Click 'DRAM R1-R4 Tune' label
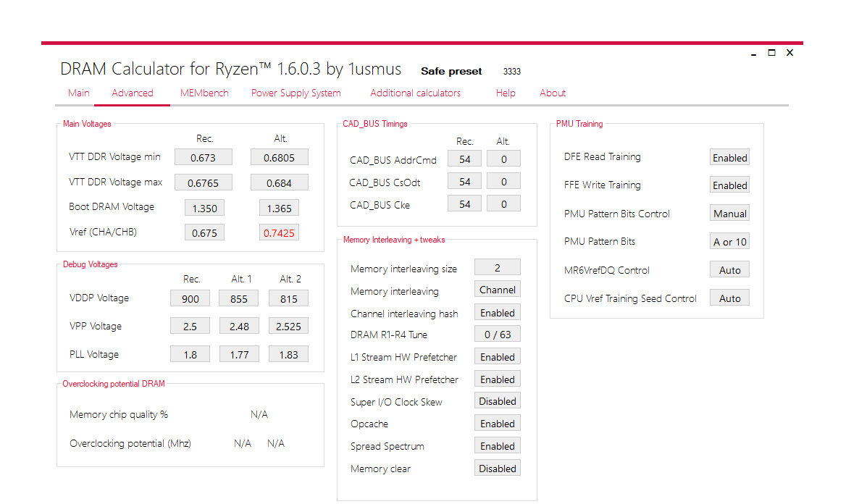Viewport: 859px width, 504px height. click(x=389, y=335)
